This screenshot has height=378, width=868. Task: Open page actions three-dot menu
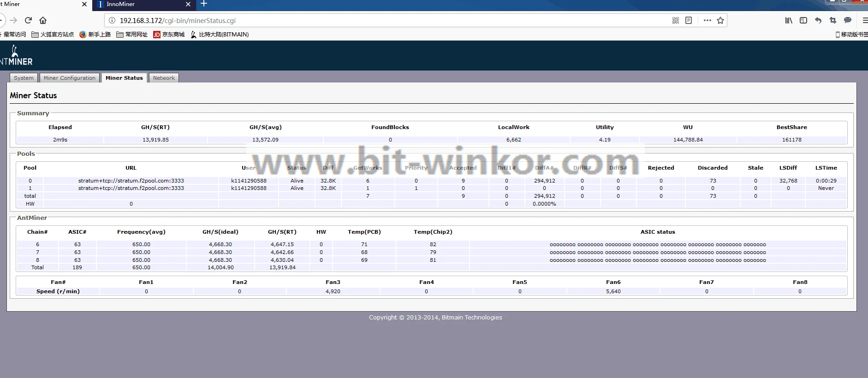pyautogui.click(x=707, y=20)
